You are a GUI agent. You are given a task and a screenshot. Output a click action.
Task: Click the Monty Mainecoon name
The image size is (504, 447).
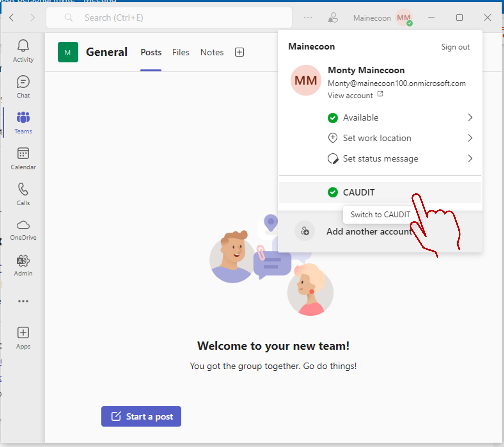pyautogui.click(x=366, y=70)
